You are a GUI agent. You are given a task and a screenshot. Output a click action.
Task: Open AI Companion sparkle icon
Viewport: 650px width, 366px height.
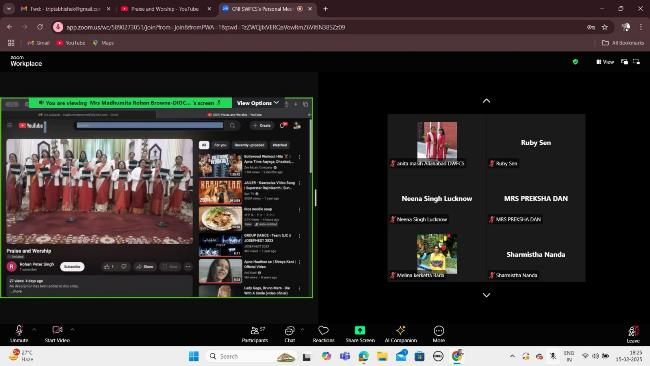400,334
